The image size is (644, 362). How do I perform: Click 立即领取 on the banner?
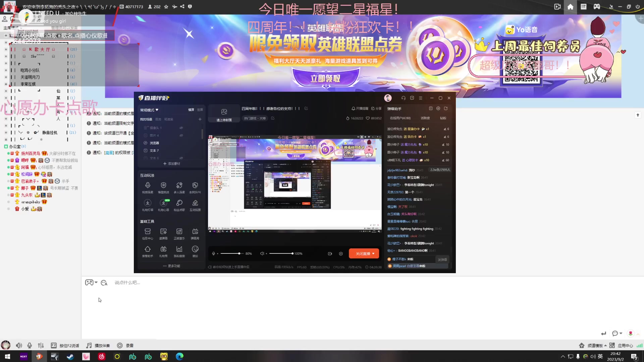click(325, 78)
